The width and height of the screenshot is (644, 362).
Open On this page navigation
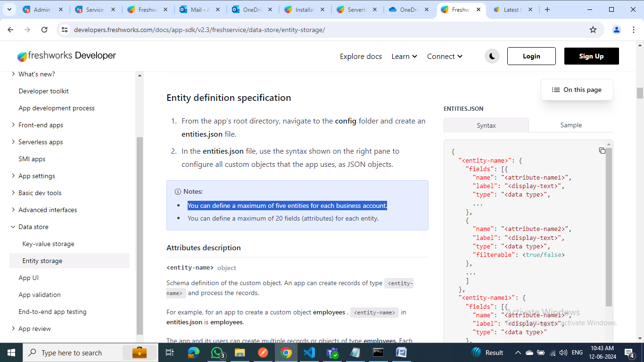(577, 90)
